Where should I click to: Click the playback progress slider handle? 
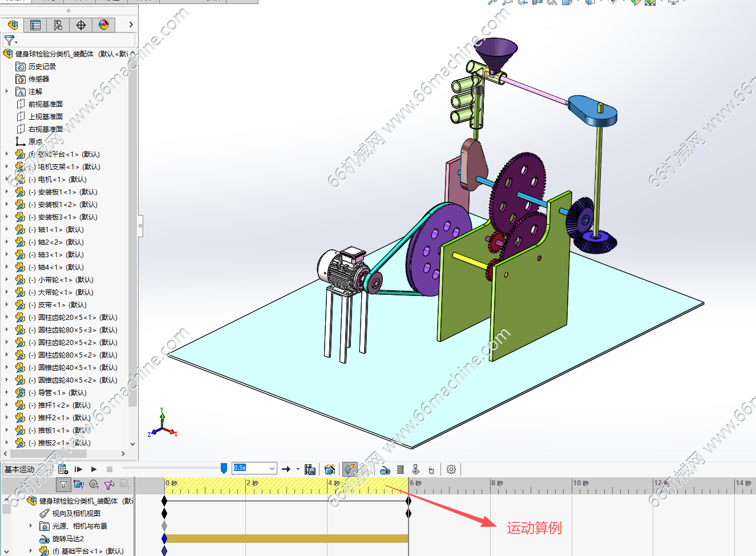tap(224, 468)
